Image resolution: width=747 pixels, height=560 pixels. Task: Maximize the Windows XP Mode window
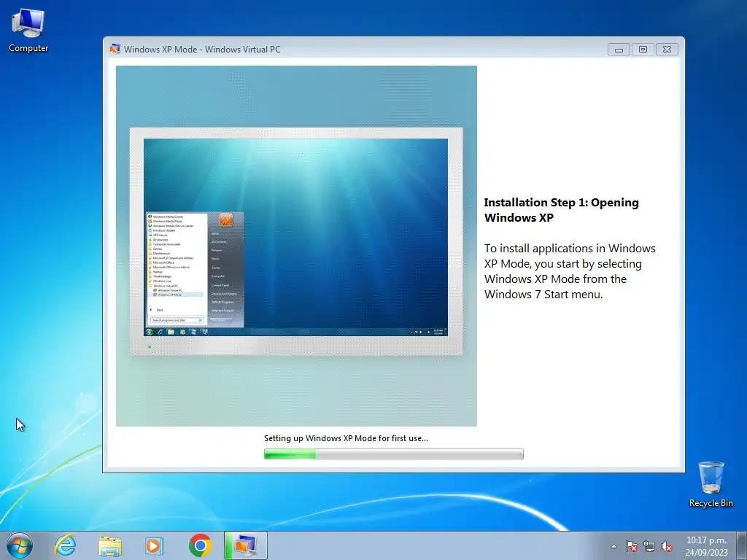(643, 50)
